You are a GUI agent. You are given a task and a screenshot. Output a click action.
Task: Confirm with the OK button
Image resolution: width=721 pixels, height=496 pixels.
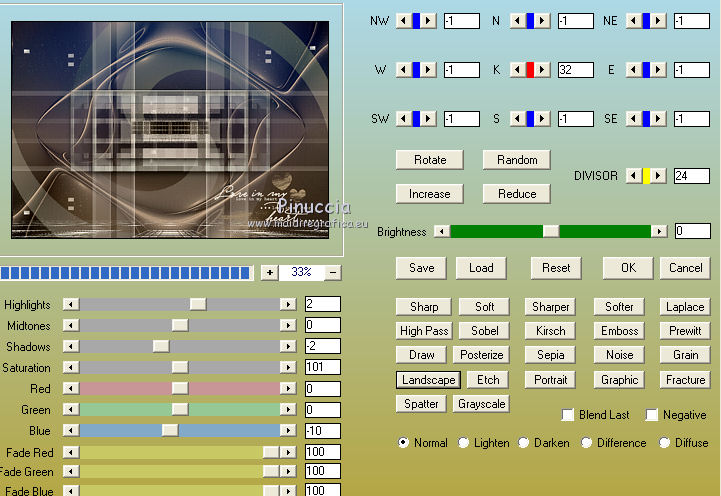click(x=628, y=268)
